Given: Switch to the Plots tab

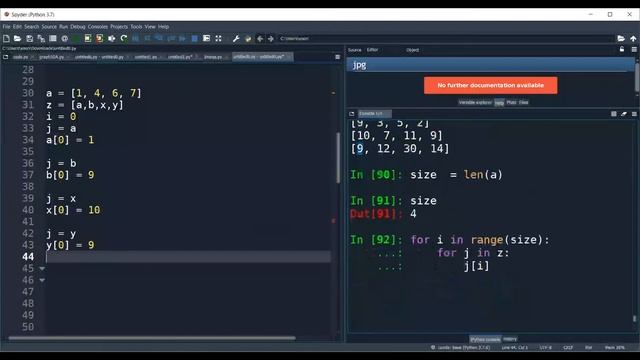Looking at the screenshot, I should [x=511, y=102].
